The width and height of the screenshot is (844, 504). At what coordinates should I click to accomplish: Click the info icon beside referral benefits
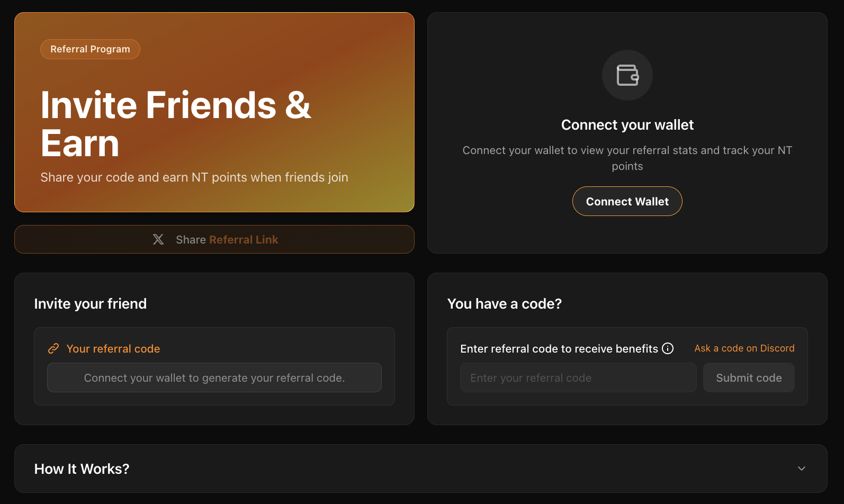(x=668, y=348)
